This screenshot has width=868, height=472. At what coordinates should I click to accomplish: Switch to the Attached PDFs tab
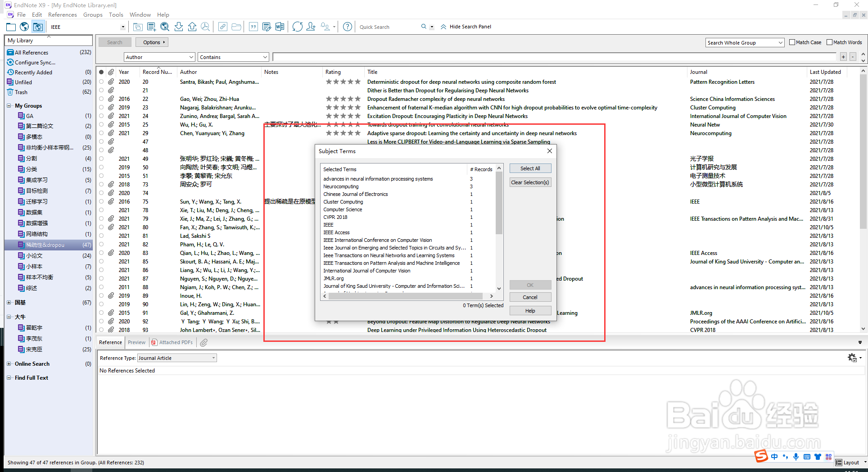(x=172, y=343)
